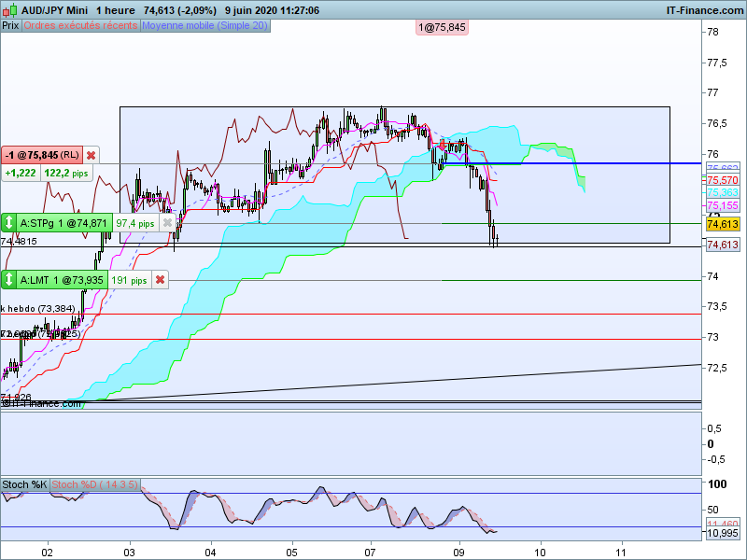Click the A:LMT 1 @73,935 limit order label
Viewport: 747px width, 560px height.
(62, 280)
